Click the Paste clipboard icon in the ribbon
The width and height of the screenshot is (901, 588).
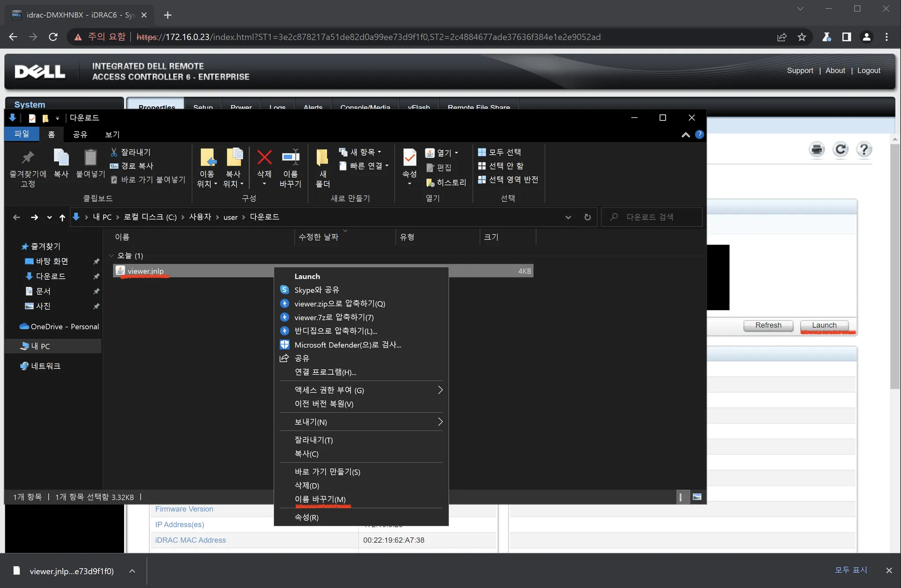pos(90,157)
